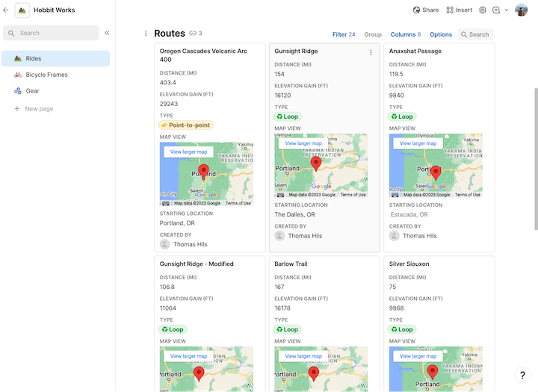
Task: Click map pin on Silver Siouxon map
Action: coord(433,372)
